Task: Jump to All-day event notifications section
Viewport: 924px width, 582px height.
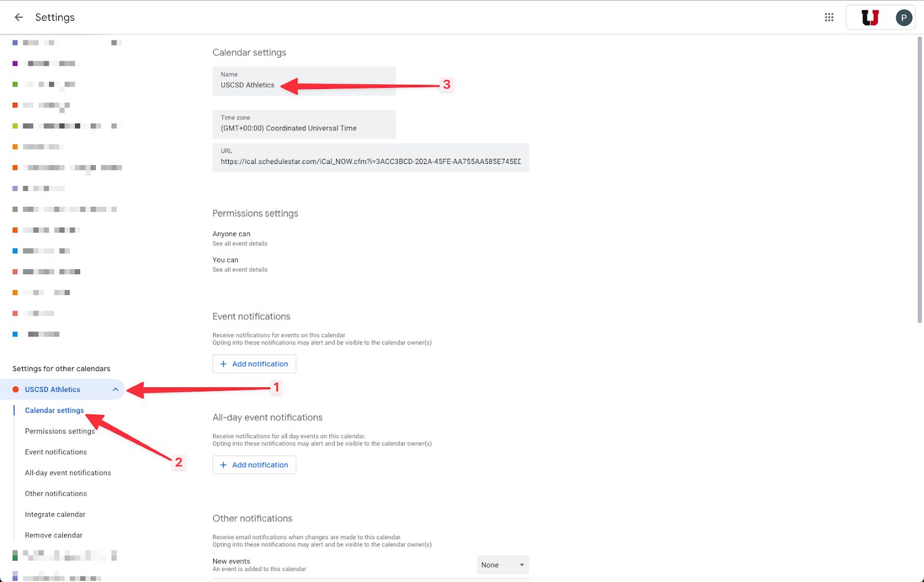Action: [68, 473]
